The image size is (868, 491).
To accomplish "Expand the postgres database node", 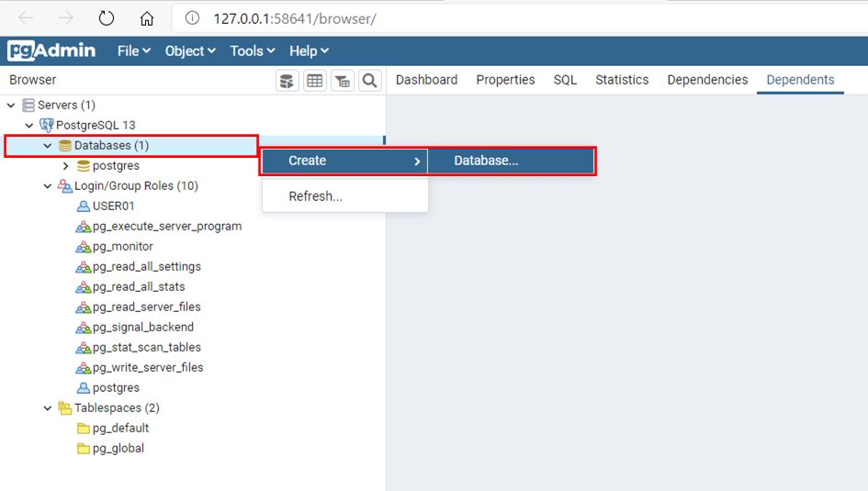I will 65,166.
